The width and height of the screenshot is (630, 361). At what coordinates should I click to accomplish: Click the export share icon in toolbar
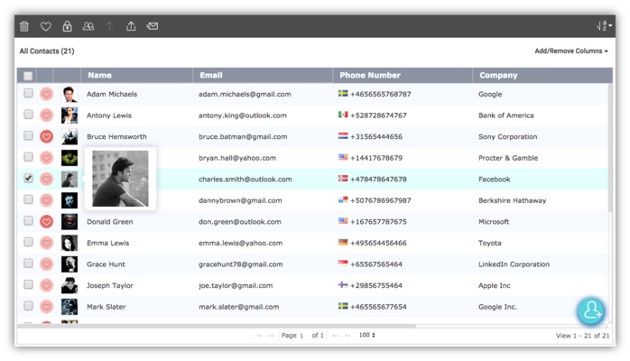(131, 27)
